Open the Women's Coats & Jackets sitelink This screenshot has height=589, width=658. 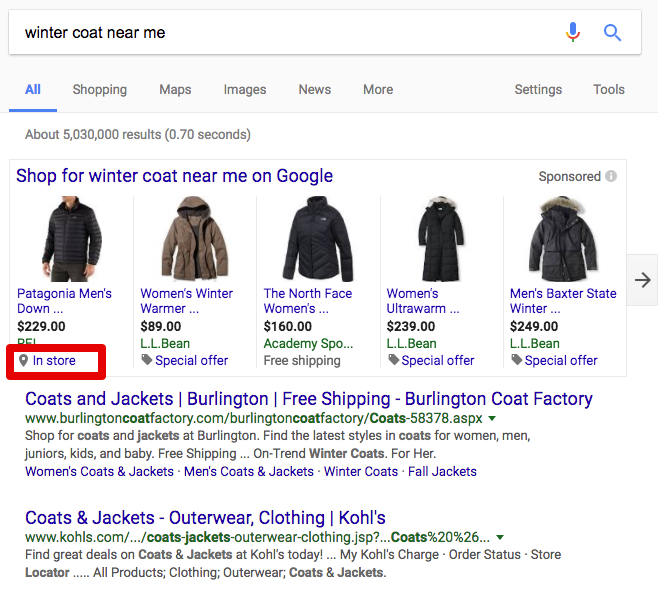[99, 472]
